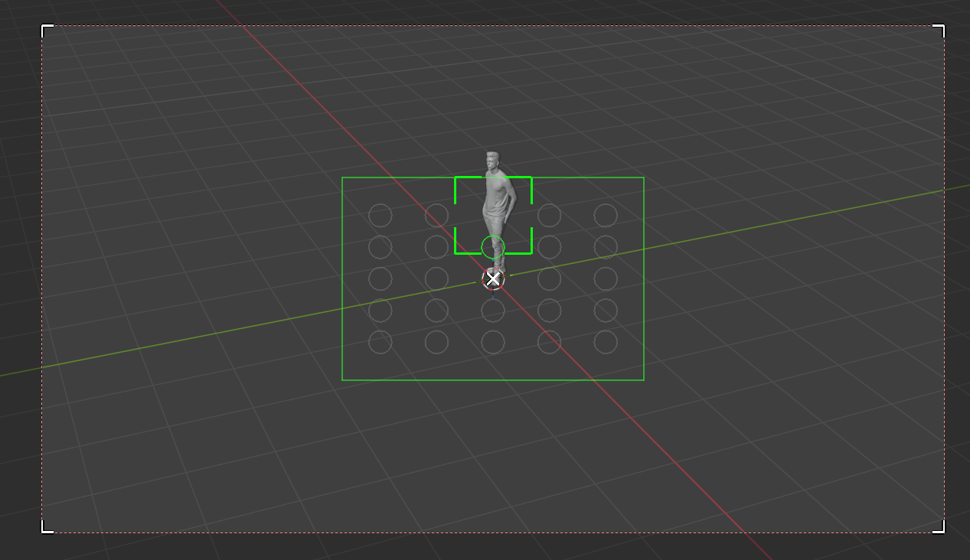Image resolution: width=970 pixels, height=560 pixels.
Task: Click the white X marker at the origin
Action: (x=493, y=279)
